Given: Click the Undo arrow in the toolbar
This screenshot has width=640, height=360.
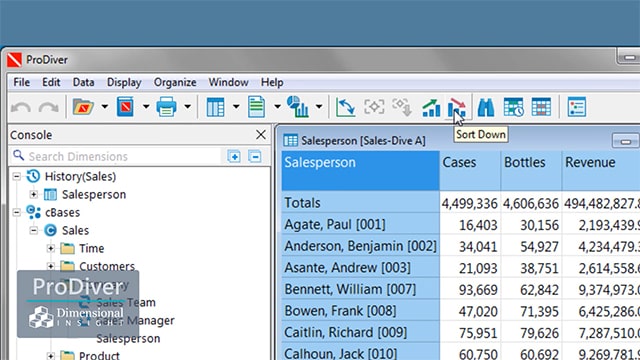Looking at the screenshot, I should point(21,107).
